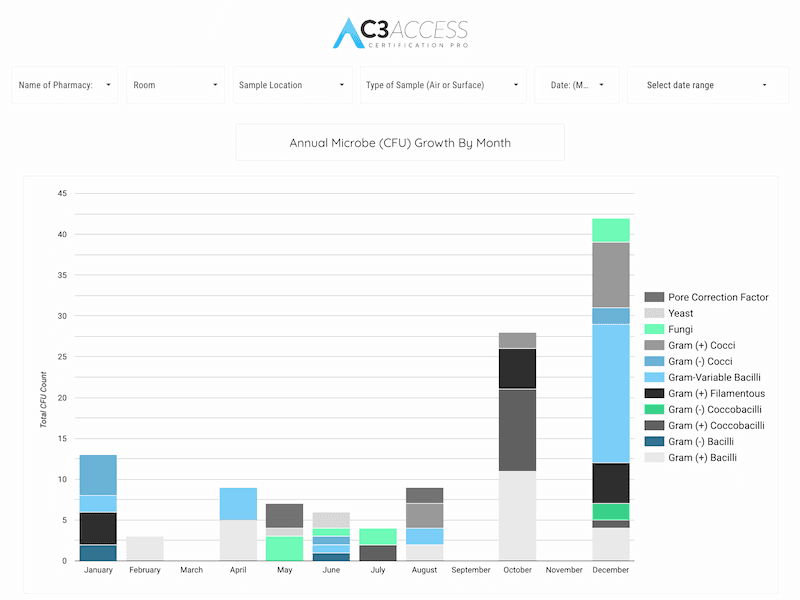Click the Gram-Variable Bacilli segment in December bar
800x600 pixels.
coord(611,393)
